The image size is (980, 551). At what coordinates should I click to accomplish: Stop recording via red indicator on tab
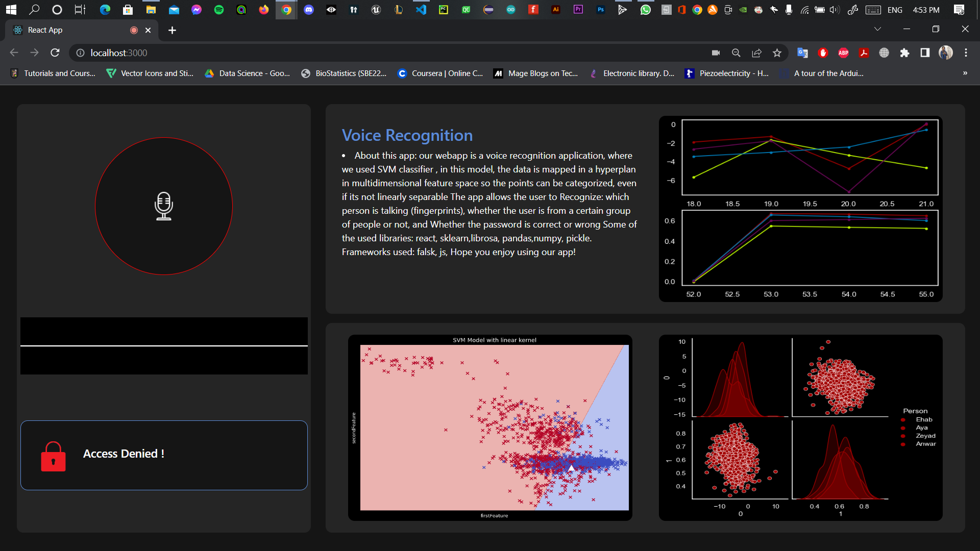[x=134, y=30]
